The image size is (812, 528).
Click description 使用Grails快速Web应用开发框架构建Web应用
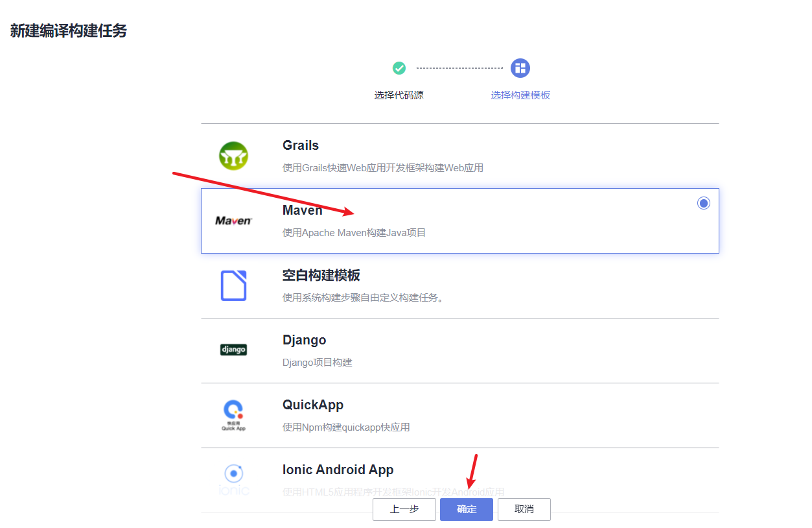coord(383,167)
